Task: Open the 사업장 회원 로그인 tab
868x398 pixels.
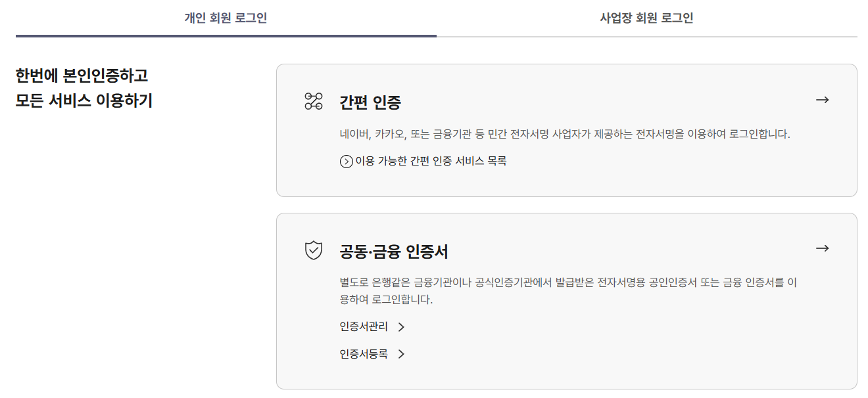Action: pyautogui.click(x=646, y=18)
